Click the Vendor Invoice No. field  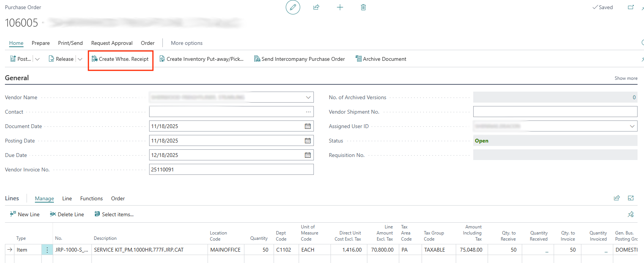(231, 170)
